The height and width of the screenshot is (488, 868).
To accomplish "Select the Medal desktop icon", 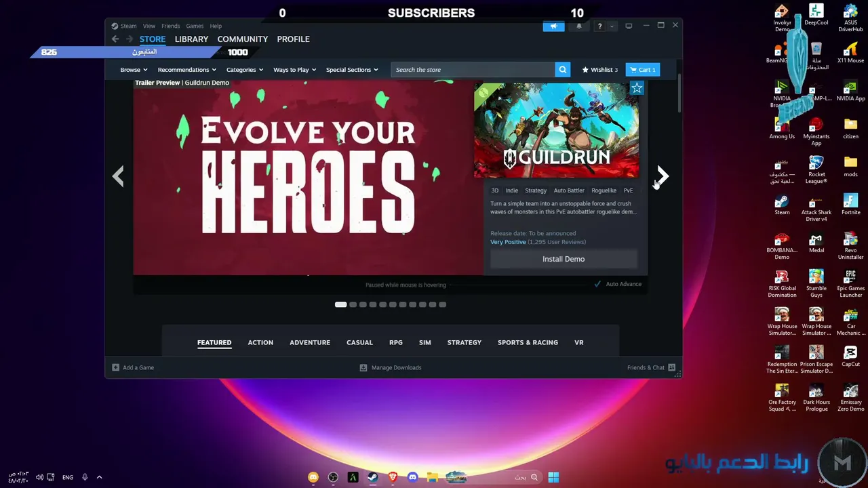I will [x=816, y=243].
